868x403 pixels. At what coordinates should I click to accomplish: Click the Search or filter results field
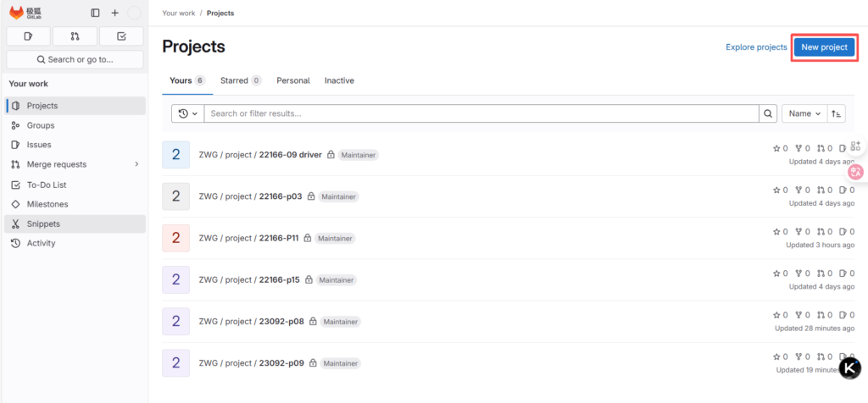[x=480, y=113]
